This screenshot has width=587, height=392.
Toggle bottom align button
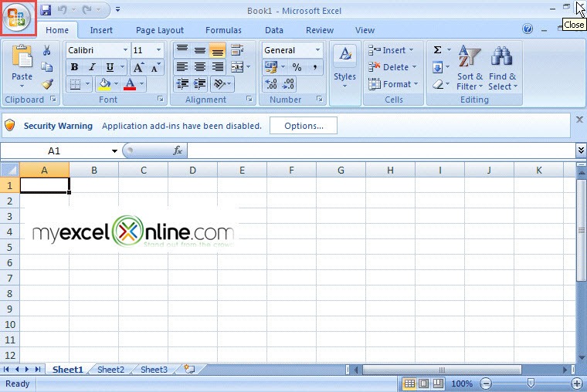coord(218,49)
